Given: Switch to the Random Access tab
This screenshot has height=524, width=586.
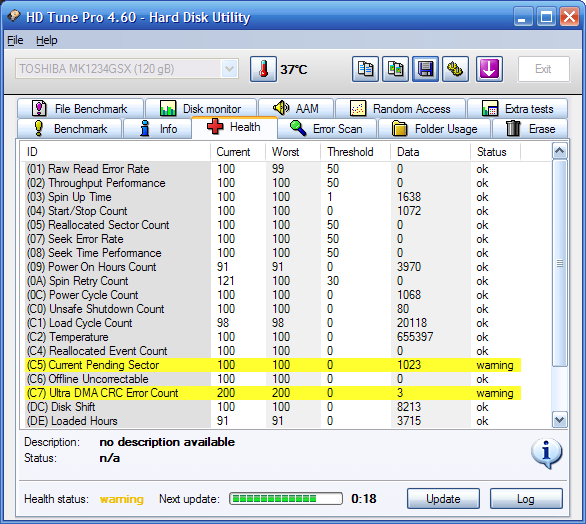Looking at the screenshot, I should point(400,109).
